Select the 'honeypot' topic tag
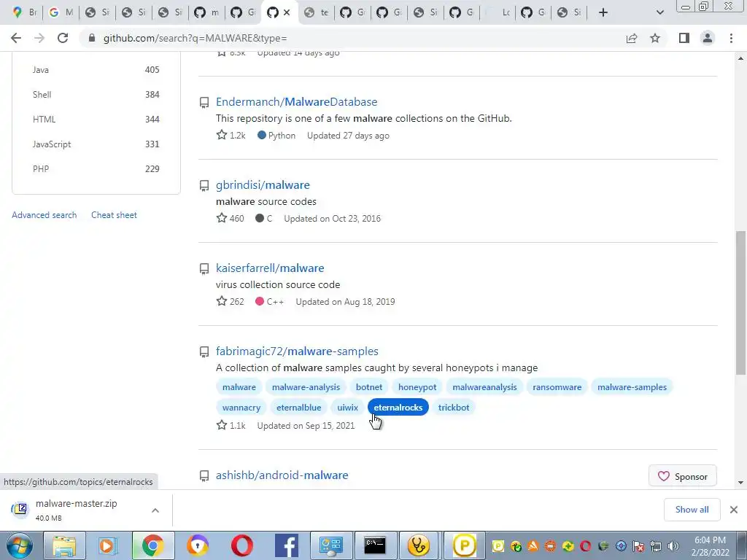This screenshot has width=747, height=560. (x=417, y=387)
